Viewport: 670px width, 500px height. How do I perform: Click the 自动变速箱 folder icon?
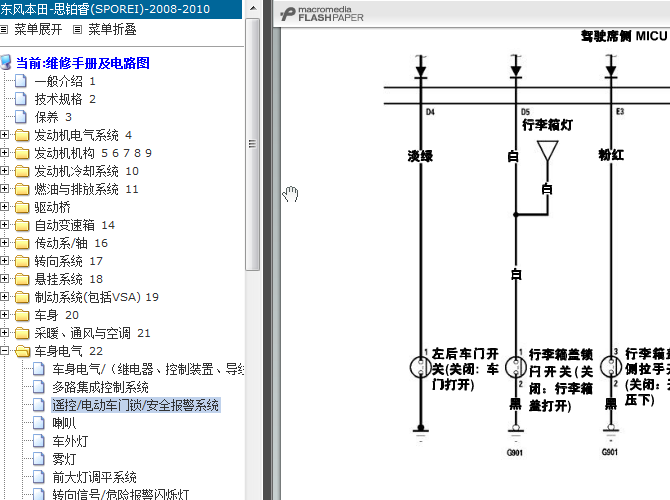tap(22, 225)
